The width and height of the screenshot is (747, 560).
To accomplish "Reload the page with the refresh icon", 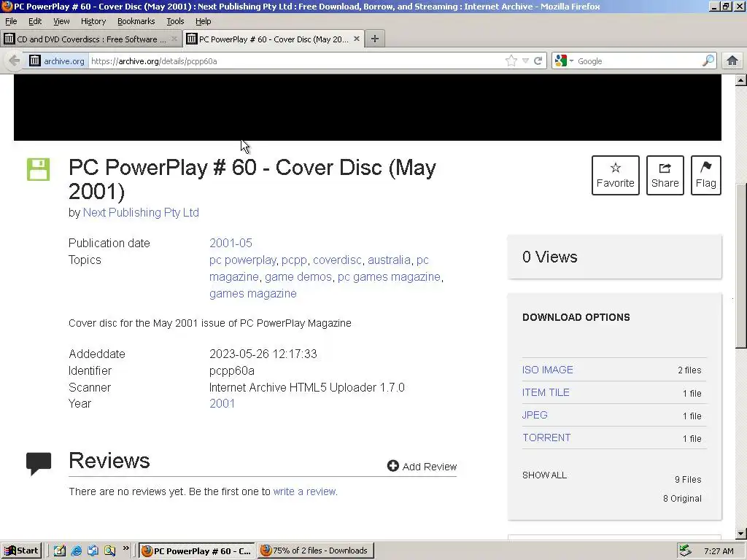I will [x=538, y=61].
